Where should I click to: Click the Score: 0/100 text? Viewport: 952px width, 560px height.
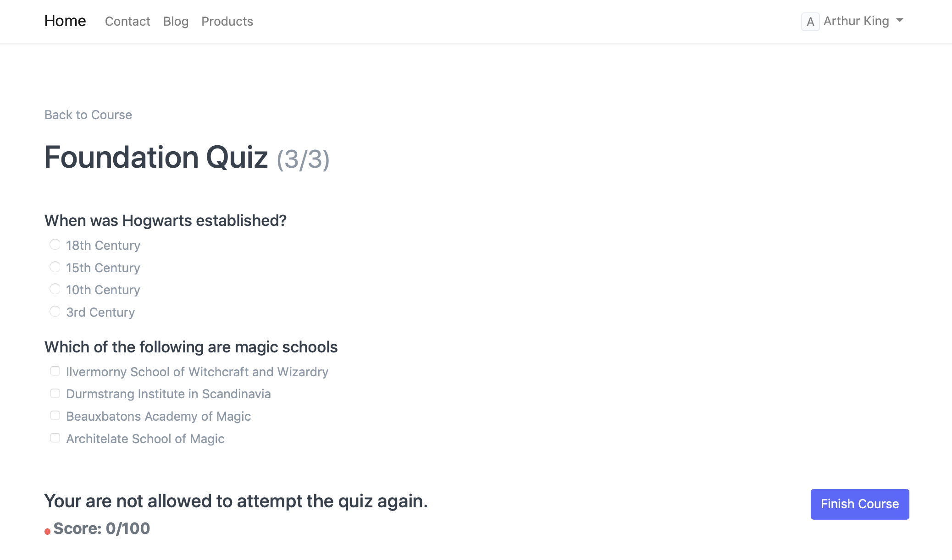point(102,528)
